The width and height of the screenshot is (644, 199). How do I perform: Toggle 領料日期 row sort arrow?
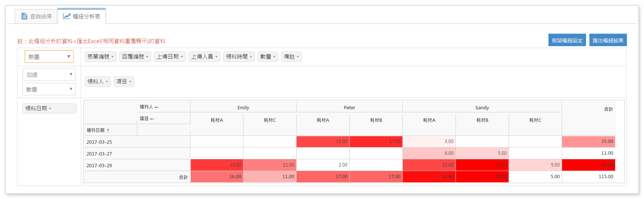[108, 131]
